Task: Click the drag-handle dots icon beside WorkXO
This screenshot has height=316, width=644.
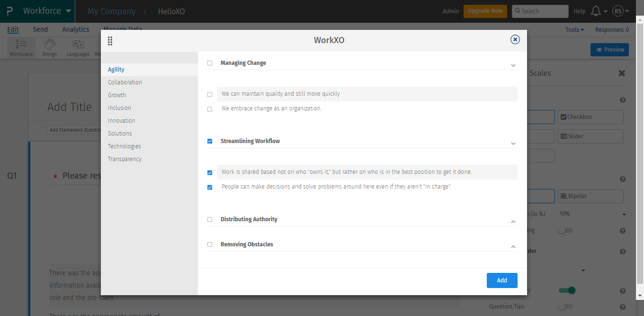Action: tap(110, 41)
